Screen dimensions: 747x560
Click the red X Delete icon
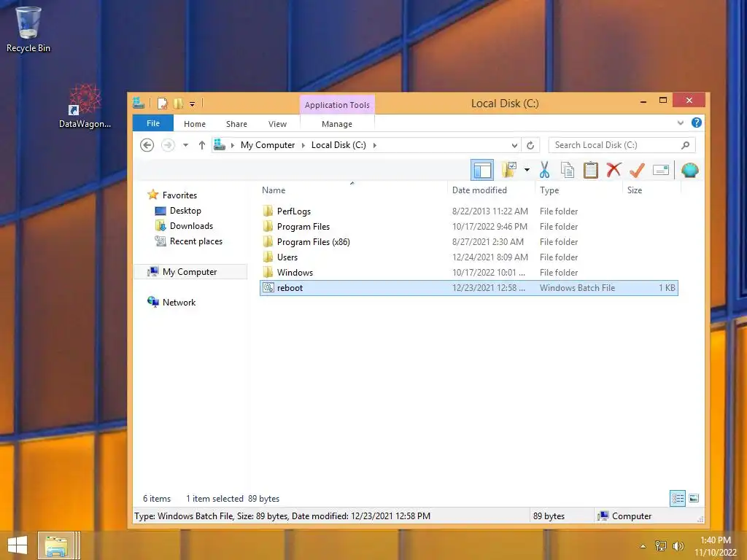pos(614,169)
